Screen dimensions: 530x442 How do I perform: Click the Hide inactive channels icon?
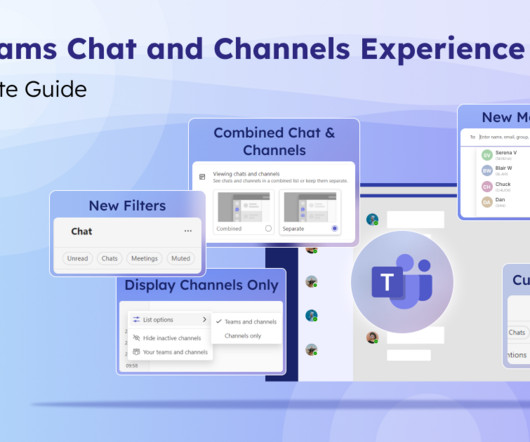coord(136,338)
